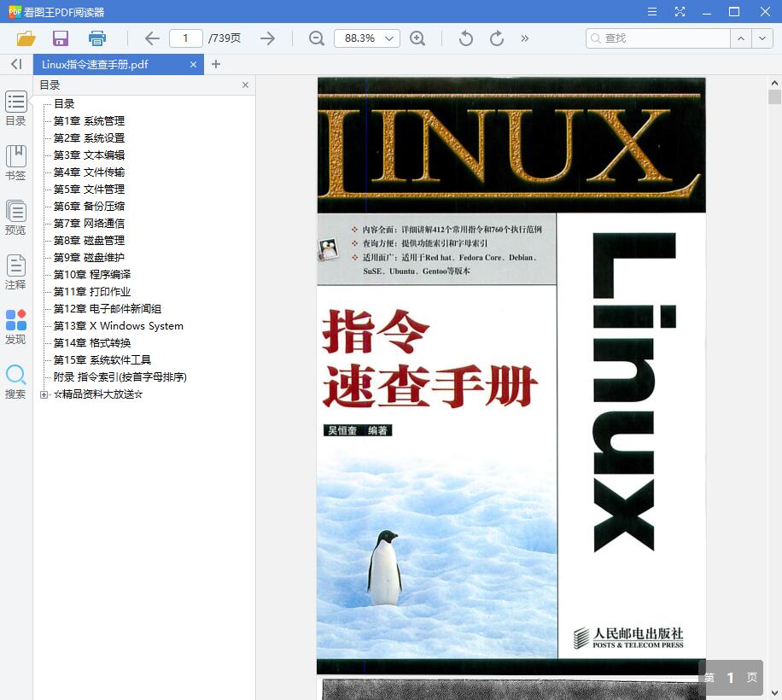Click the page number input field
The image size is (782, 700).
[185, 38]
